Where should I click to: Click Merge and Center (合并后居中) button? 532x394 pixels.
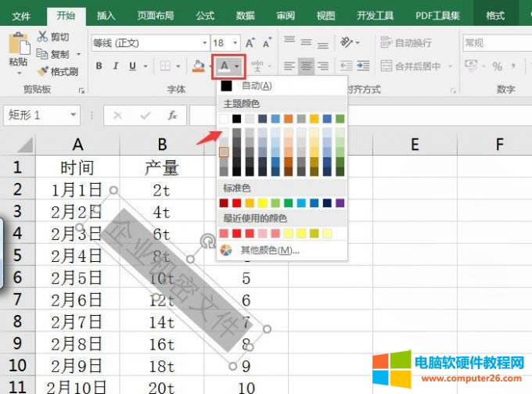click(412, 66)
